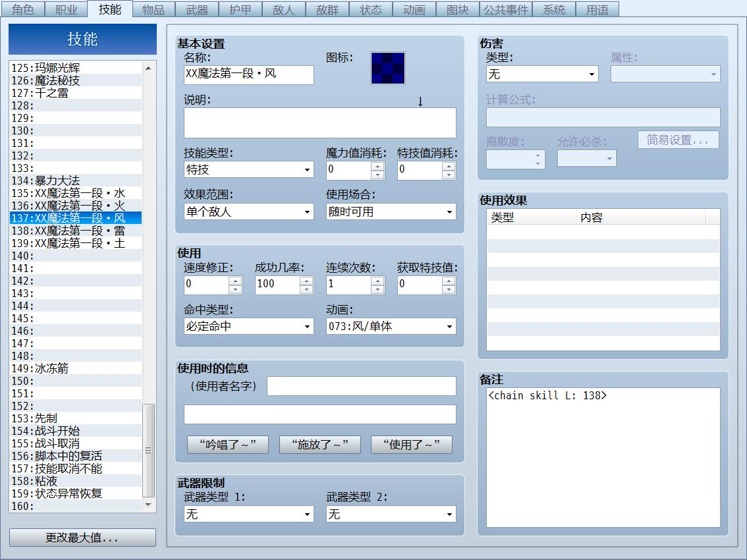Select skill 125:玛娜光辉
This screenshot has width=747, height=560.
(76, 68)
